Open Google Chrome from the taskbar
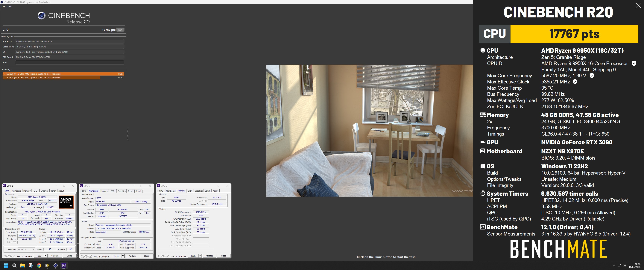 tap(39, 265)
